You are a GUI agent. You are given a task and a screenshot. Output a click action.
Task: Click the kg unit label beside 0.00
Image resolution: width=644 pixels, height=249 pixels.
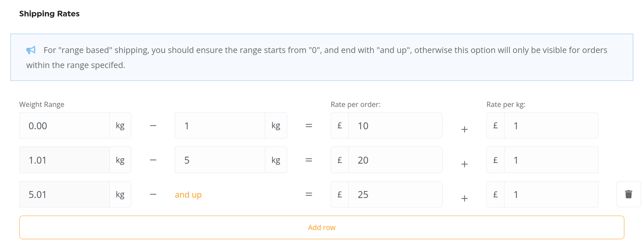coord(120,126)
